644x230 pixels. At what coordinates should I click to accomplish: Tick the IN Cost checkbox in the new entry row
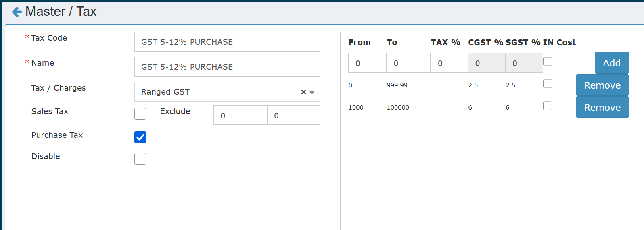click(548, 62)
